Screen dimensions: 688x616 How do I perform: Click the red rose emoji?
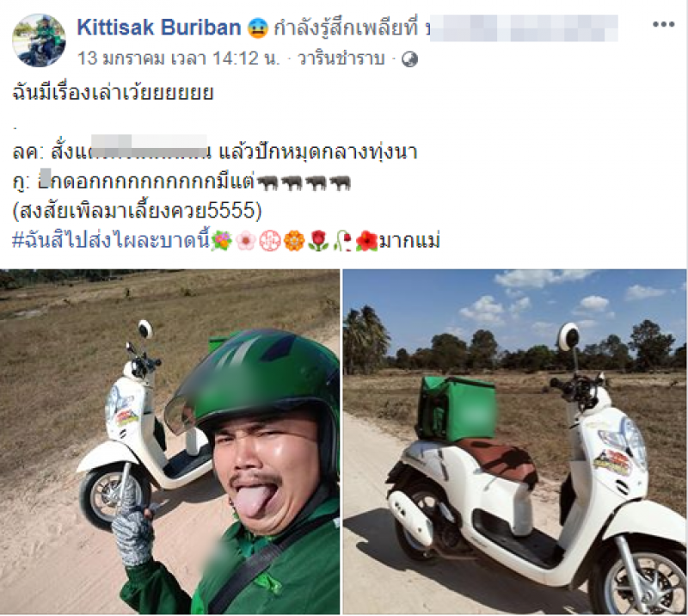click(x=318, y=241)
